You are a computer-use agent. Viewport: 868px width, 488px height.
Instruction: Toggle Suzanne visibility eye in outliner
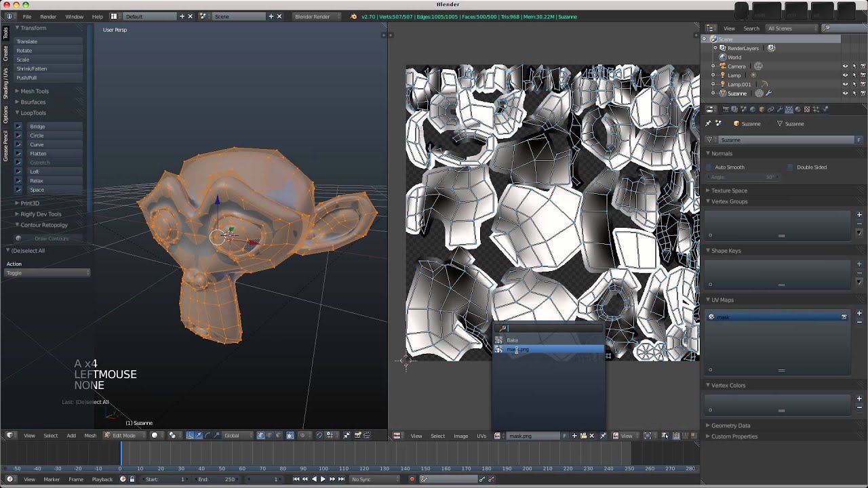pyautogui.click(x=845, y=93)
